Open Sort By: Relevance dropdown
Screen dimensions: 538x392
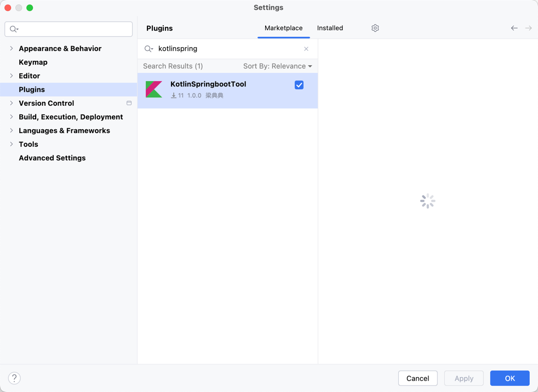coord(278,66)
